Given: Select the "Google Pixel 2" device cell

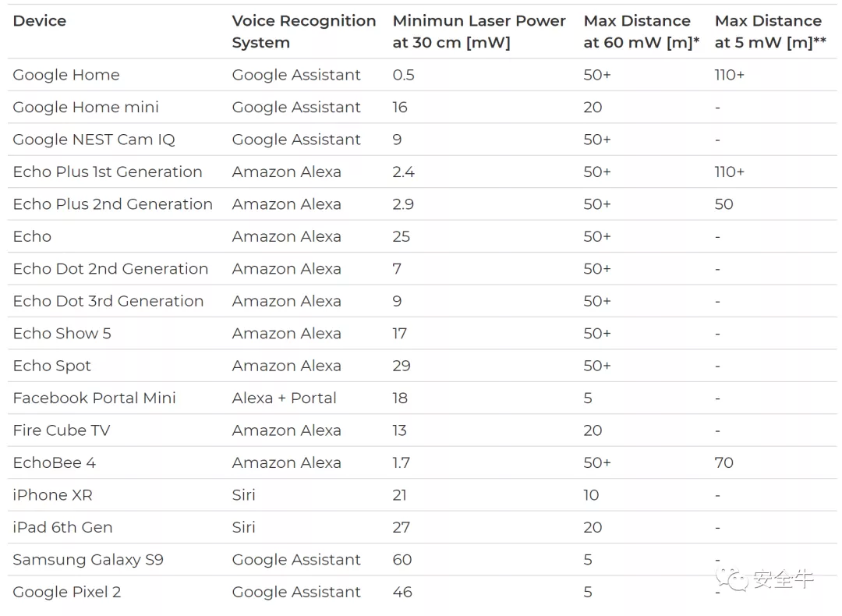Looking at the screenshot, I should 67,592.
